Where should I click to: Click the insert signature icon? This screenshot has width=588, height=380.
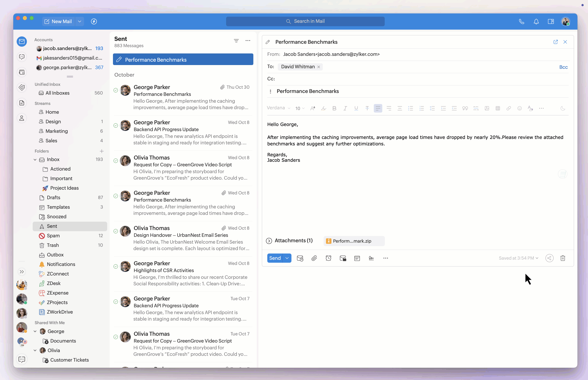click(371, 258)
